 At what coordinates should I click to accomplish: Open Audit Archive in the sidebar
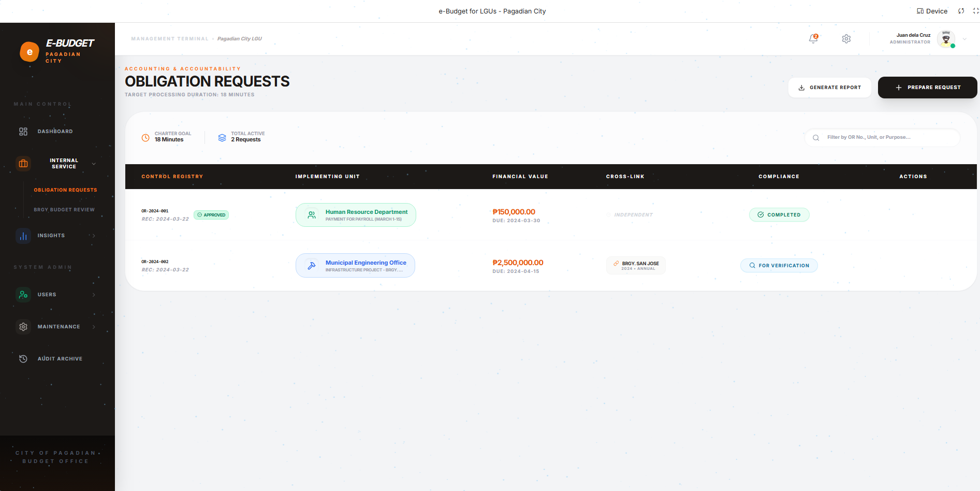pos(60,359)
